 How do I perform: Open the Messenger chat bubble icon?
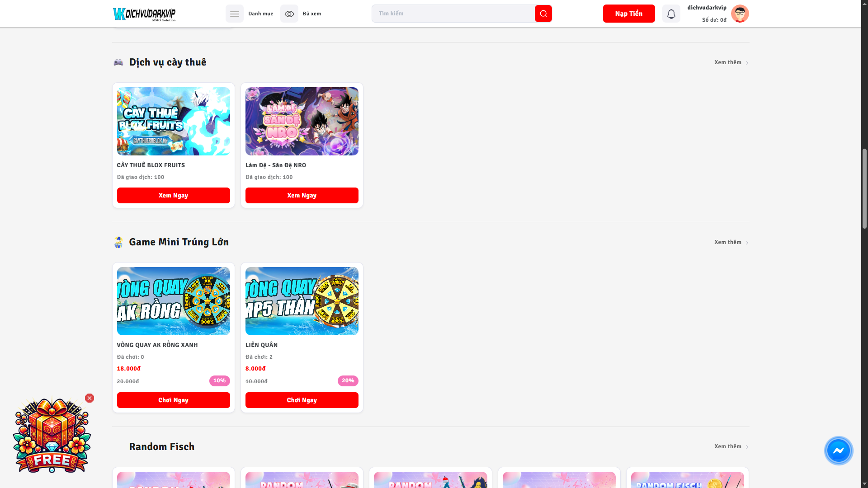(x=838, y=450)
